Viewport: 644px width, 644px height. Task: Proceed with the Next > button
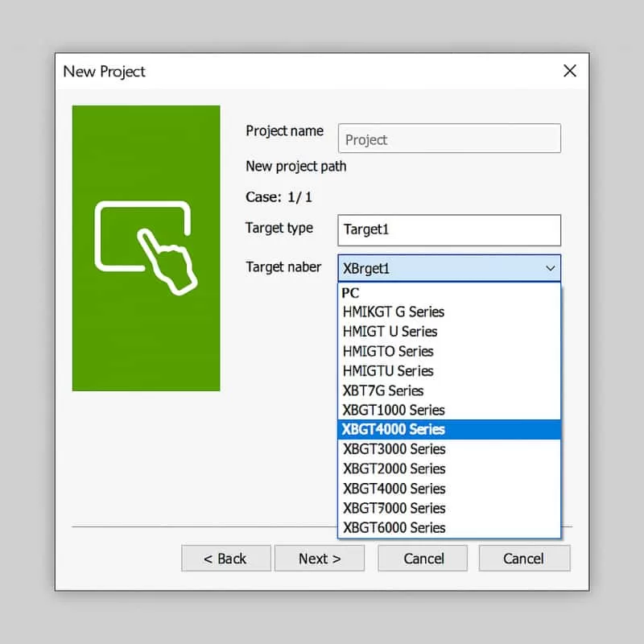pos(320,558)
